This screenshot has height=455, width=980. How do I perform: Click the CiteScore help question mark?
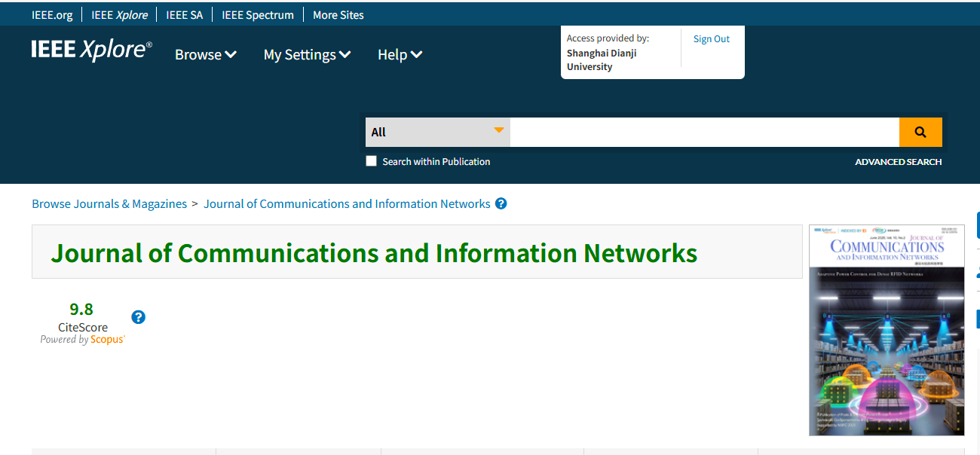point(138,317)
